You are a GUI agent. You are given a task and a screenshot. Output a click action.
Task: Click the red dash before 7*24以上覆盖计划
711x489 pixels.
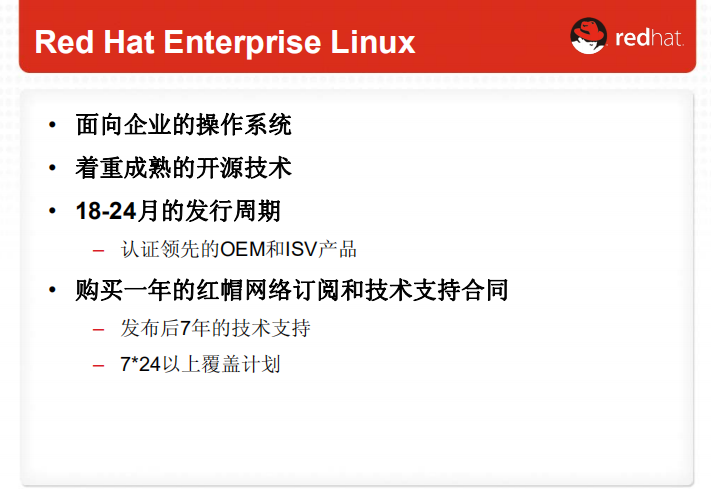pos(98,365)
